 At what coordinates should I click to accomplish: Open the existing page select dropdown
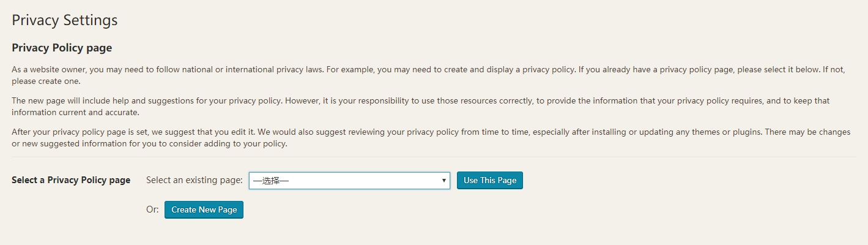pyautogui.click(x=349, y=181)
